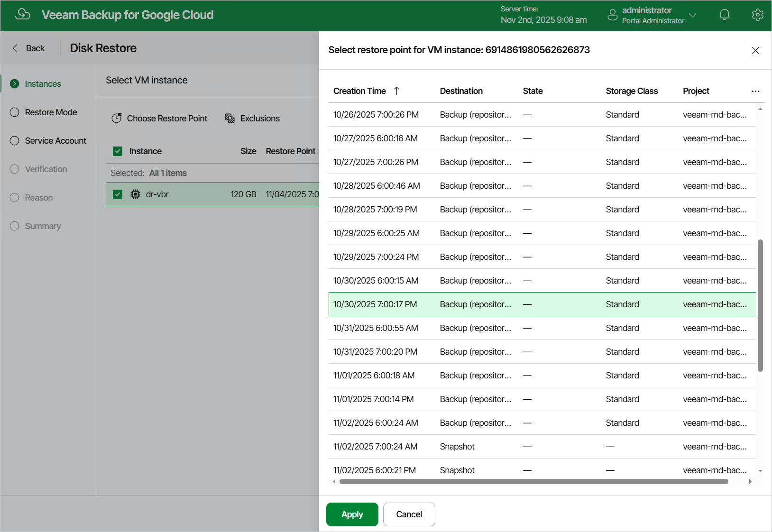The height and width of the screenshot is (532, 772).
Task: Click the Cancel button
Action: 409,514
